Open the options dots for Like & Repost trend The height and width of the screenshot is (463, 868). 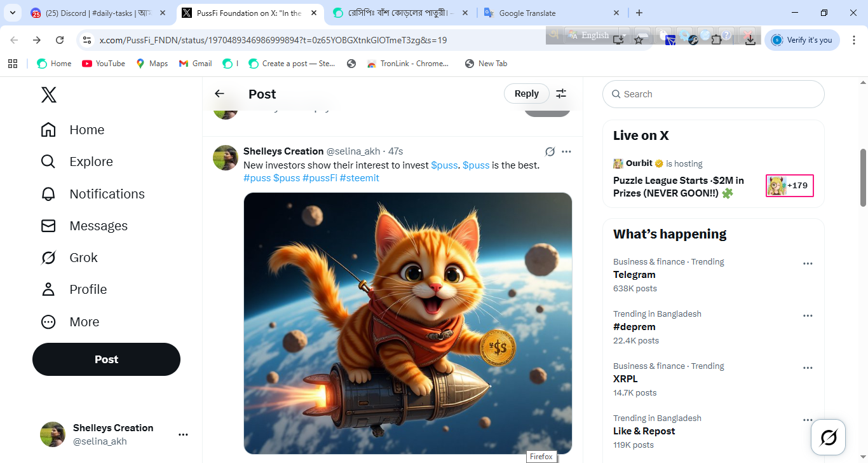tap(808, 420)
